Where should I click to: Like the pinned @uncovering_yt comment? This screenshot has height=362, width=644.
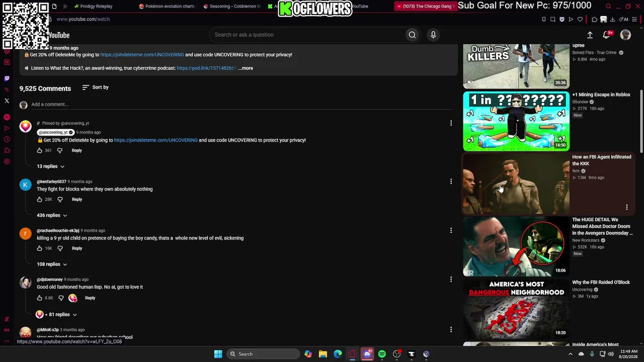(40, 150)
